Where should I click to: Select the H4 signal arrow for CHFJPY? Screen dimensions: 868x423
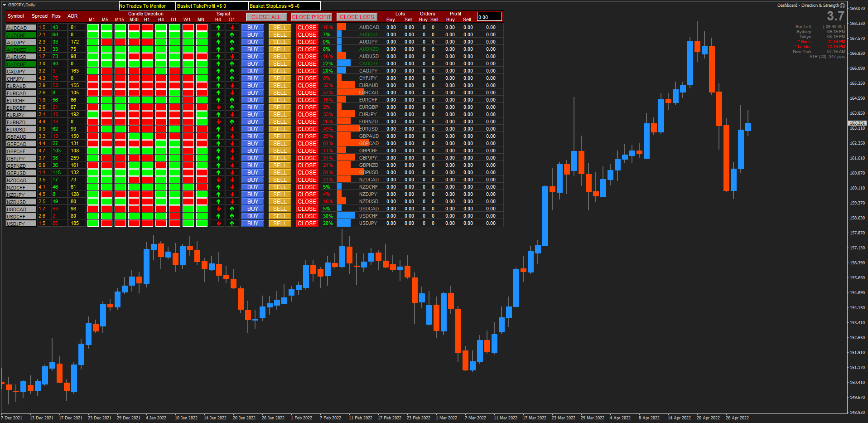point(218,78)
